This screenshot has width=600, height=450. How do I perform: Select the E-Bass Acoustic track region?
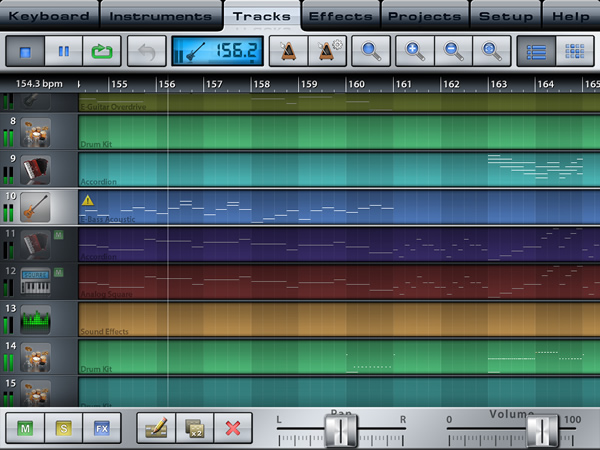339,207
